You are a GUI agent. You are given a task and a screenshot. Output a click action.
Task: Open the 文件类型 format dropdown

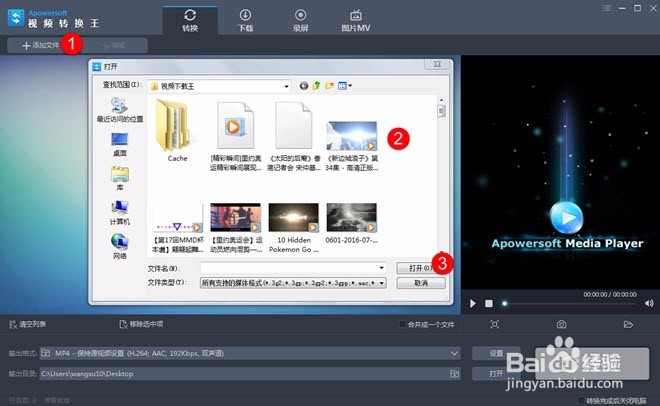coord(293,283)
